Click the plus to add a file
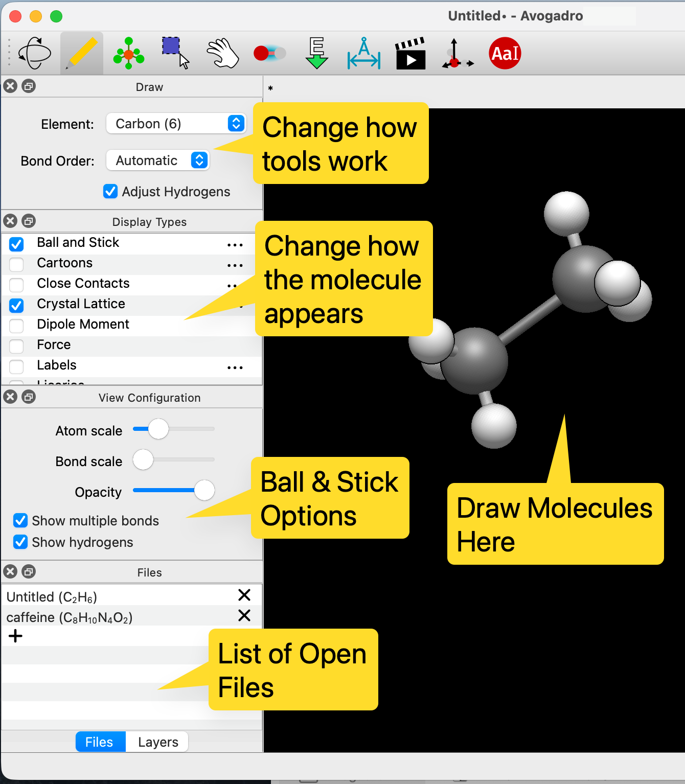685x784 pixels. click(16, 636)
